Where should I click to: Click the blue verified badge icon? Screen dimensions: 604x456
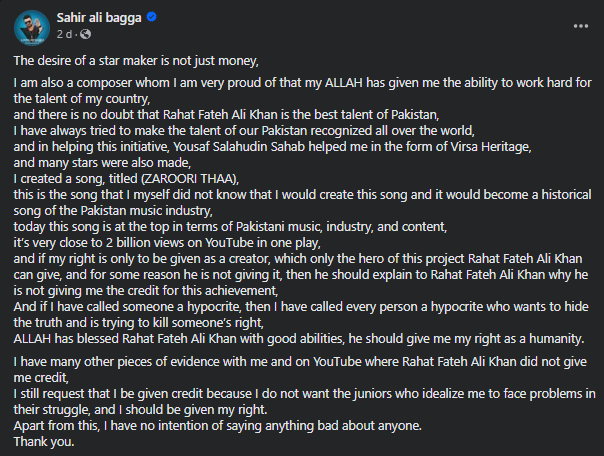[152, 17]
